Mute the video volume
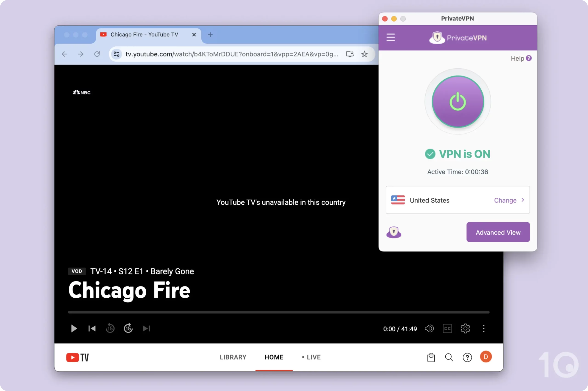 click(429, 328)
